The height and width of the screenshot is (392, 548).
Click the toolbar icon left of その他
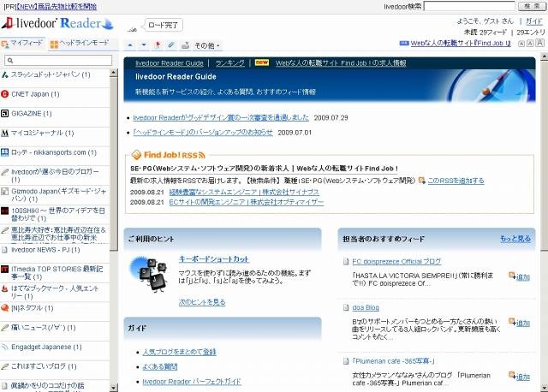[185, 45]
